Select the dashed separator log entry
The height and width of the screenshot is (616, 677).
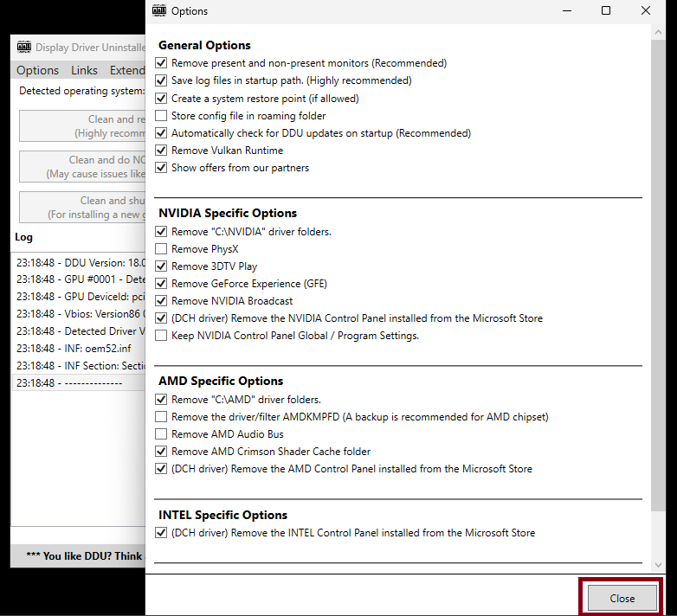[x=79, y=382]
